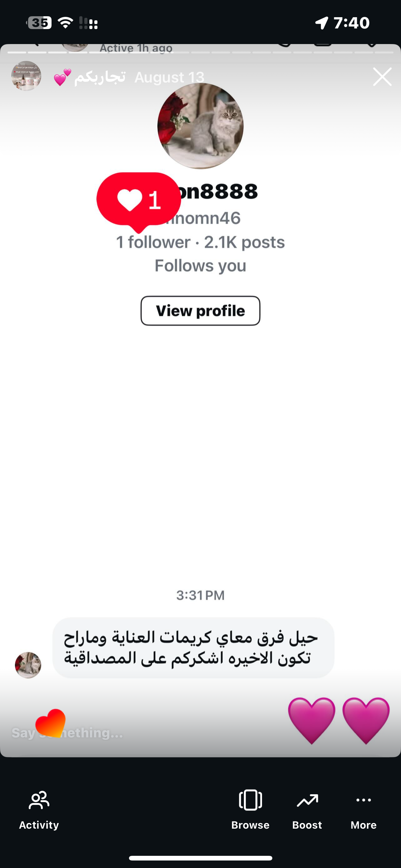The image size is (401, 868).
Task: Open the large cat profile picture
Action: 200,126
